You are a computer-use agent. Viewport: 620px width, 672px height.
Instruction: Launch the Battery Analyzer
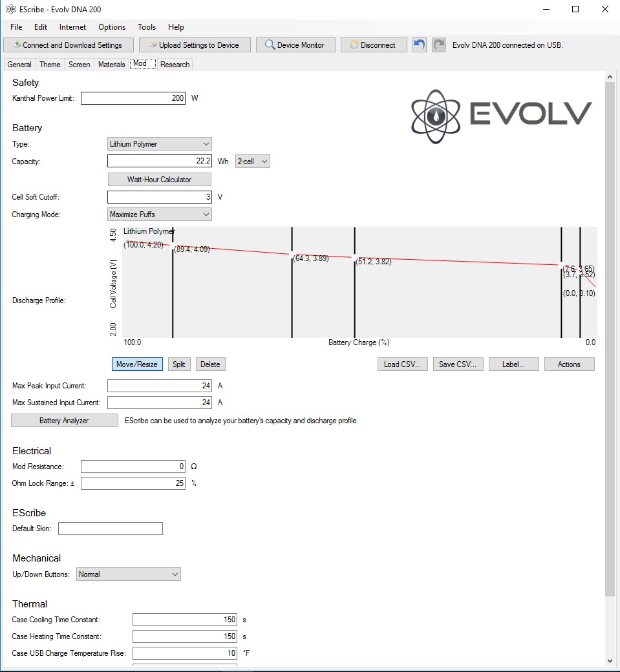pos(64,421)
